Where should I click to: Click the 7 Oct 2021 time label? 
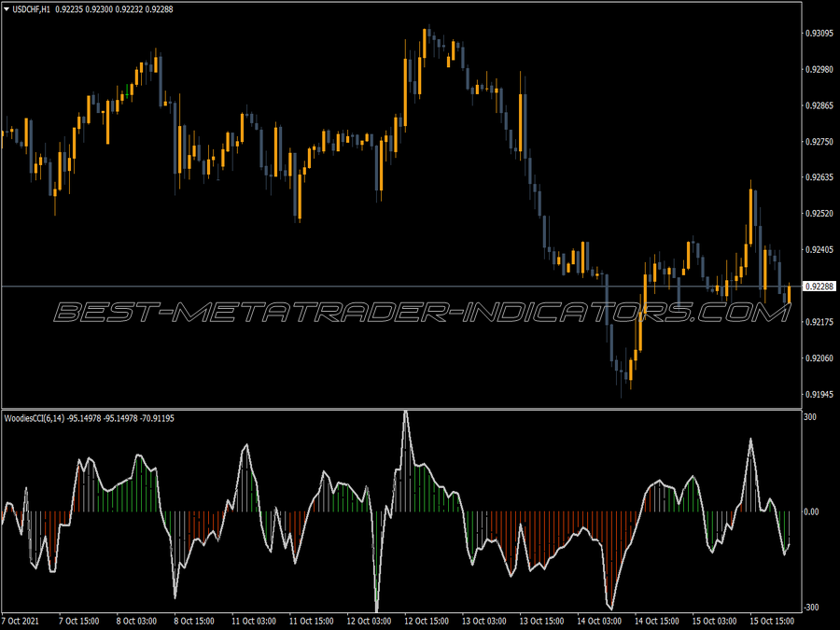click(21, 622)
